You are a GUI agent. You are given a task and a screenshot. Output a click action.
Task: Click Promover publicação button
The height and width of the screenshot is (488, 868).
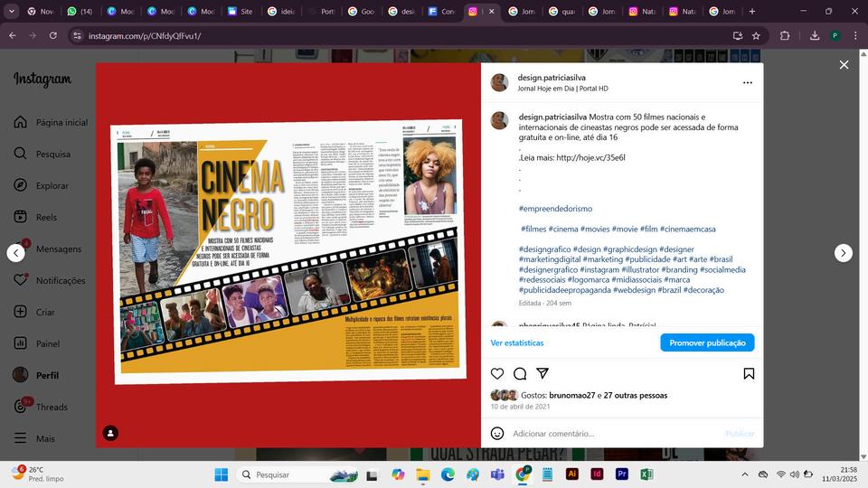[707, 343]
